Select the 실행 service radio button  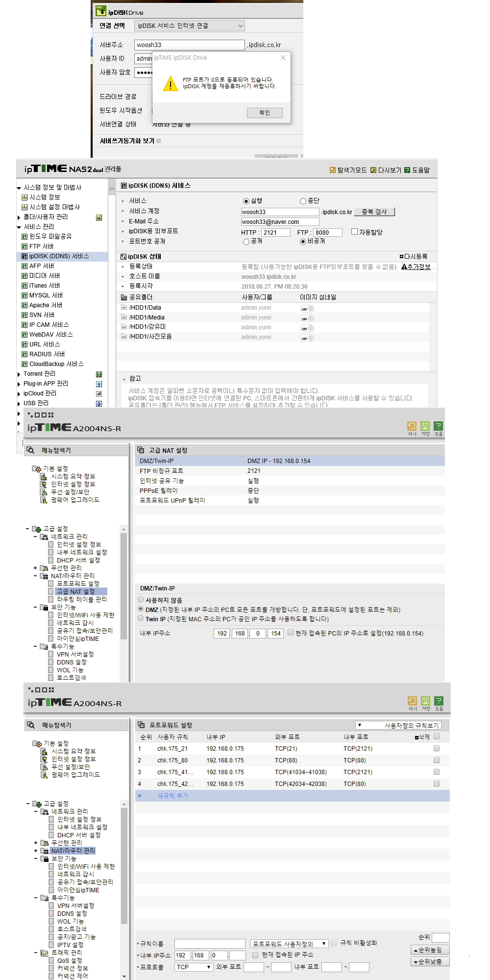[x=246, y=201]
